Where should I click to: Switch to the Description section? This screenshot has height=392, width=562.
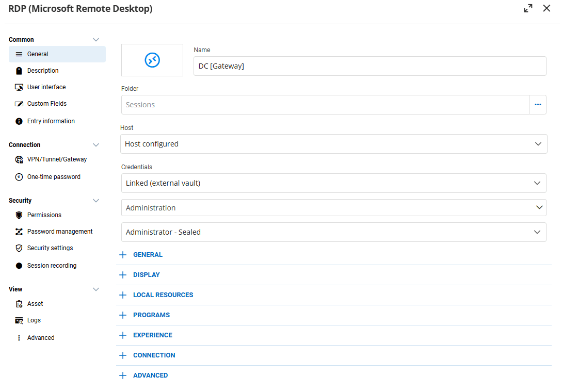[x=44, y=70]
